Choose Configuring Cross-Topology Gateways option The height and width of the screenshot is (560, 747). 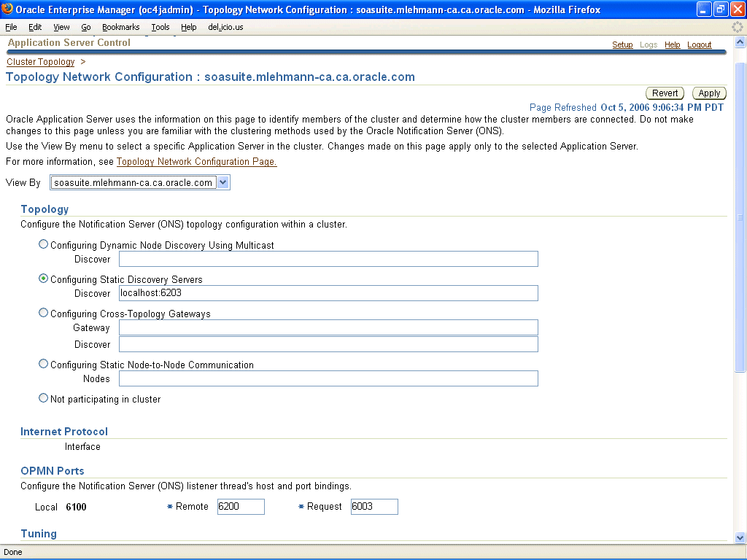[43, 313]
